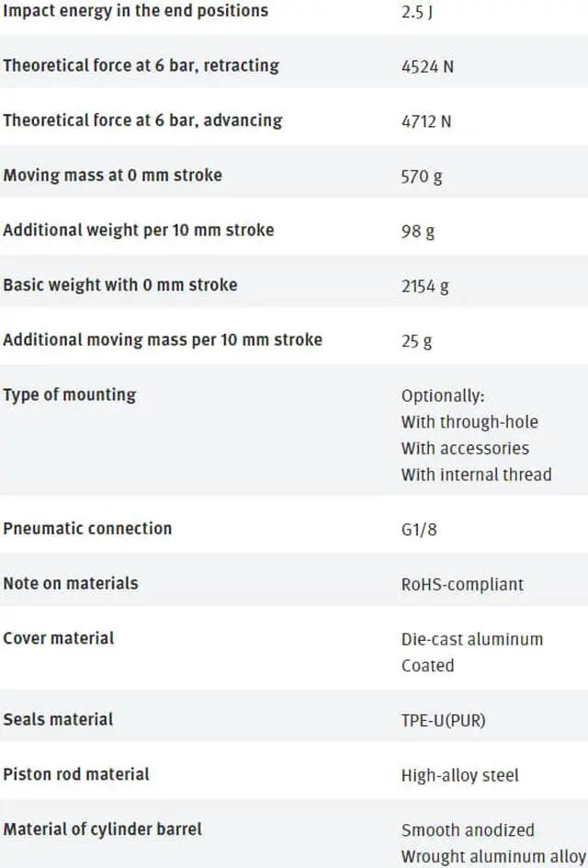Click the 'Pneumatic connection' label
The height and width of the screenshot is (868, 588).
point(87,529)
